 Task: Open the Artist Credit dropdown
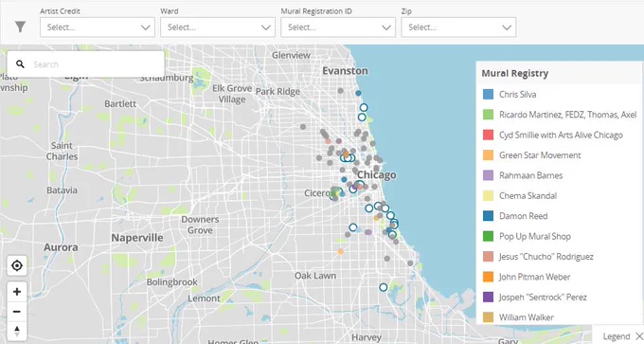tap(98, 27)
